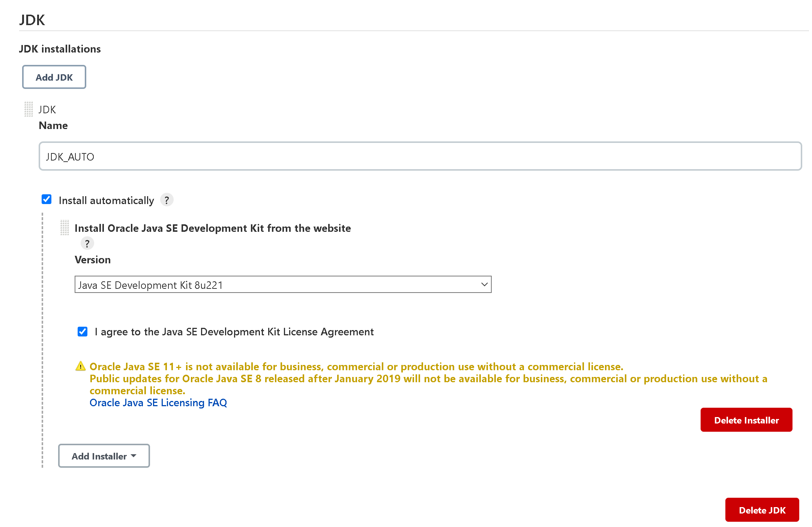Viewport: 812px width, 527px height.
Task: Click the Install Oracle Java SE Development Kit title
Action: click(x=213, y=228)
